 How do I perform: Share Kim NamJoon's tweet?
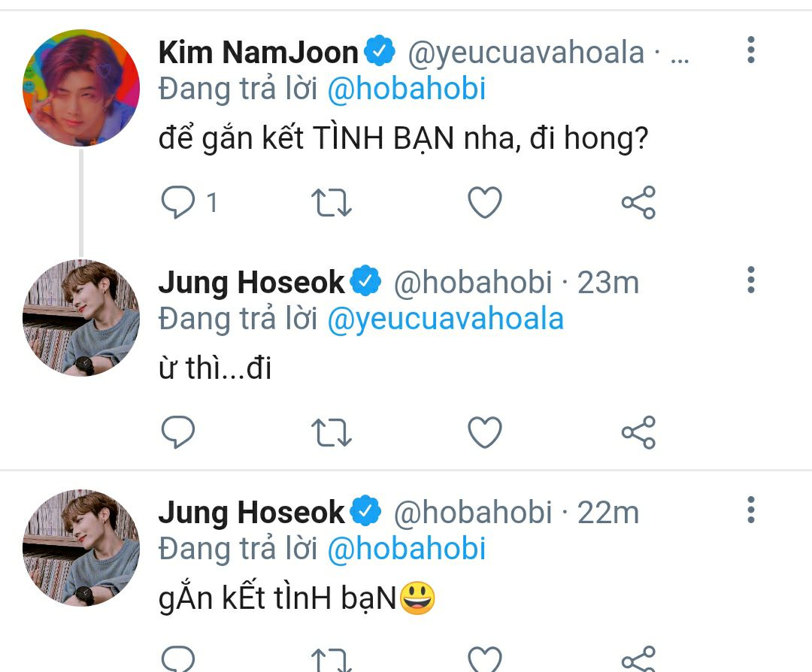pos(638,202)
